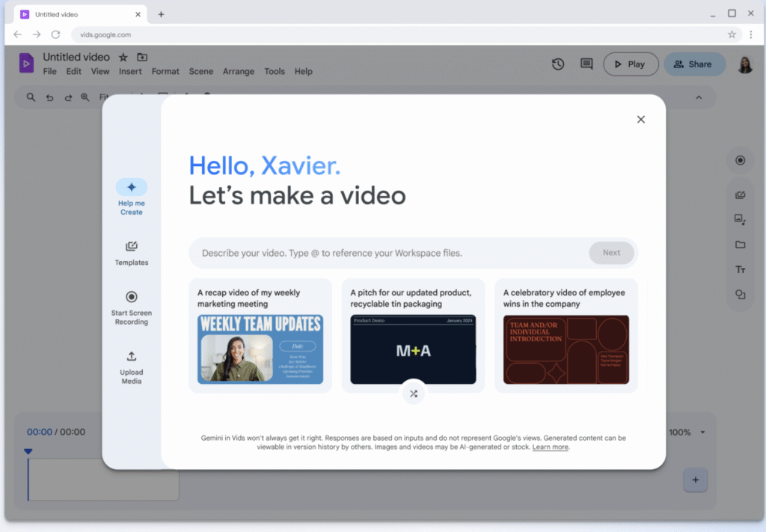Expand the 100% zoom dropdown
The height and width of the screenshot is (532, 766).
point(702,432)
